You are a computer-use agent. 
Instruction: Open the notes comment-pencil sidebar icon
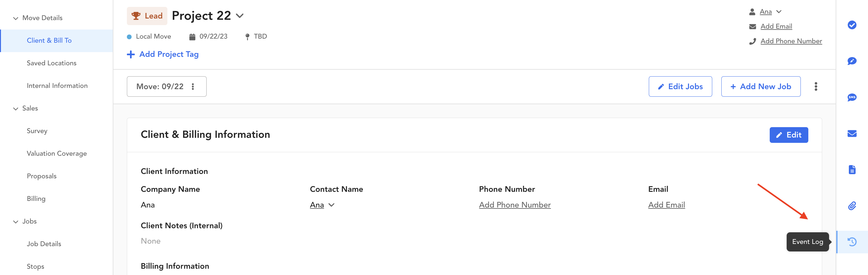pos(852,61)
